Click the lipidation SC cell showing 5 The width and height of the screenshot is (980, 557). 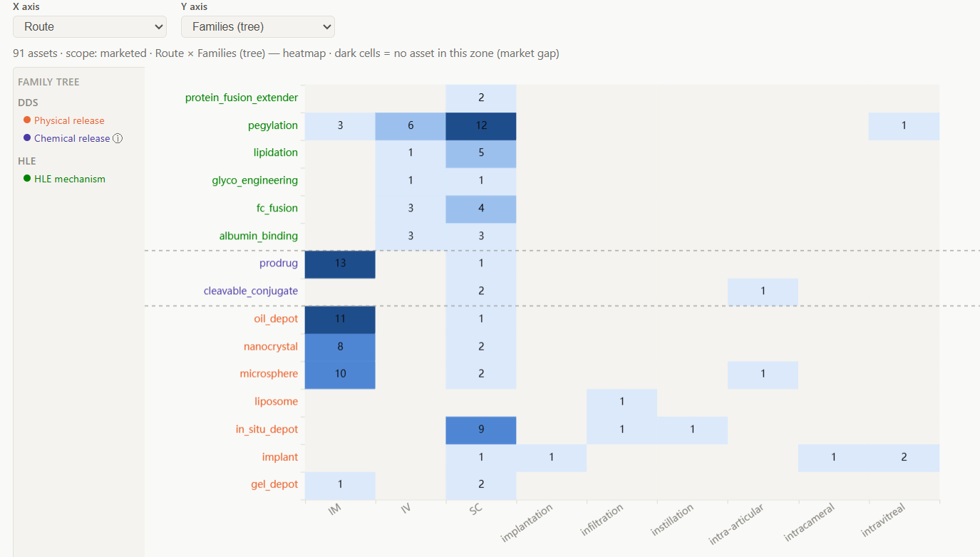click(x=481, y=154)
